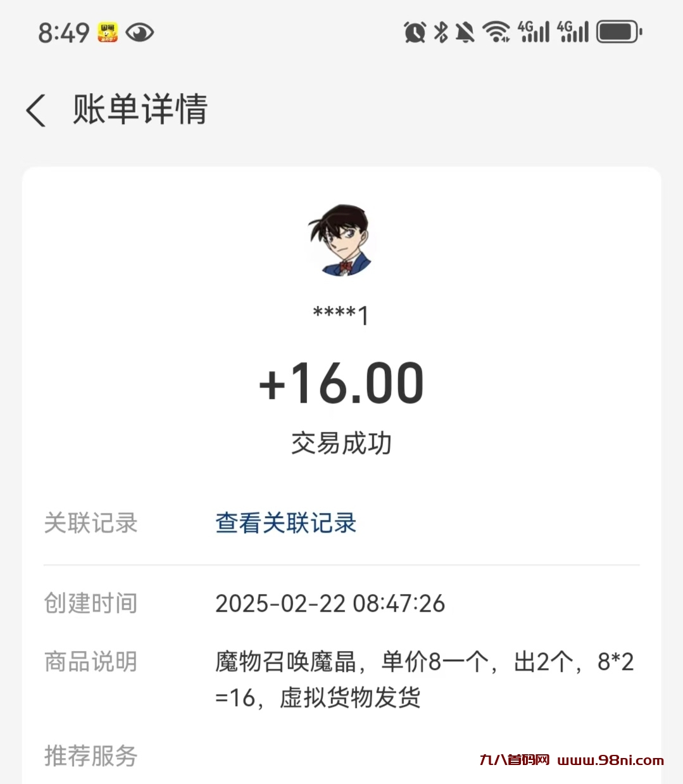Tap the 账单详情 page title
This screenshot has width=683, height=784.
click(140, 109)
